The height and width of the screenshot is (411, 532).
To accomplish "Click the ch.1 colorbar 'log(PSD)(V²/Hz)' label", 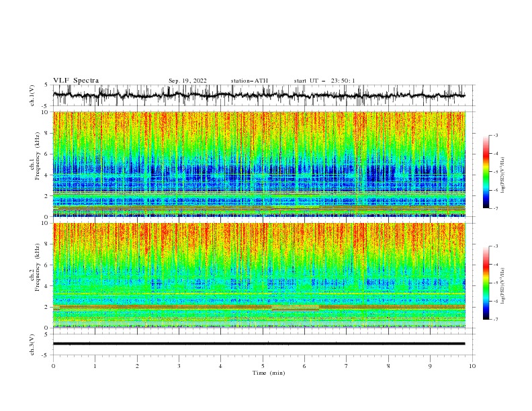I will click(x=503, y=175).
